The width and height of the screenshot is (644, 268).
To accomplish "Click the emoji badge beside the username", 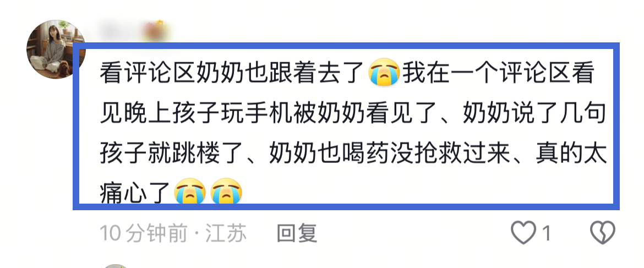I will pyautogui.click(x=155, y=31).
